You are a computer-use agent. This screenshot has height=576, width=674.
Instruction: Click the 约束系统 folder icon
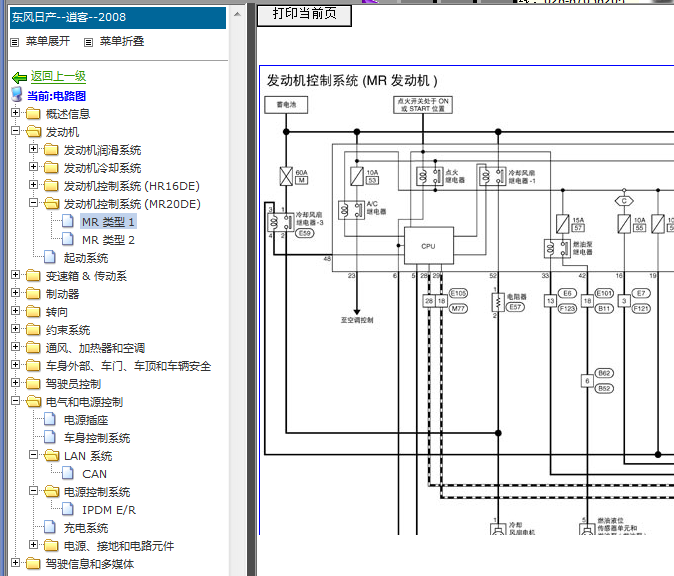pyautogui.click(x=33, y=330)
